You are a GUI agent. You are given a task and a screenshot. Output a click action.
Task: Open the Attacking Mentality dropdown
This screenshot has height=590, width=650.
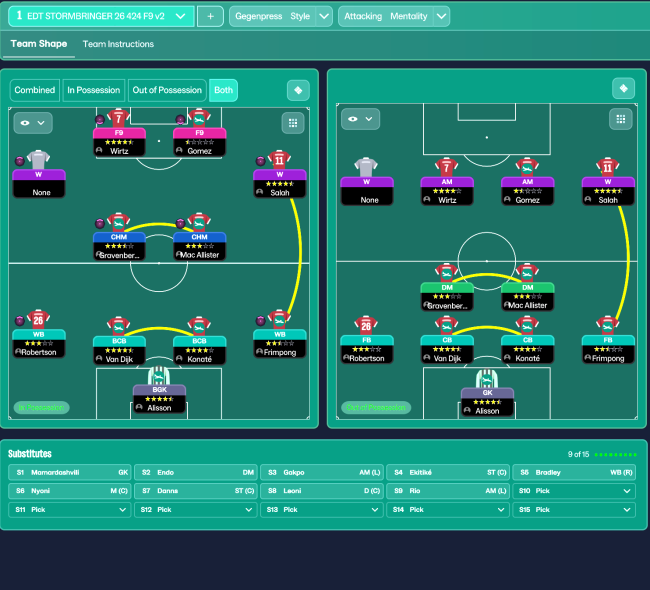(x=394, y=16)
